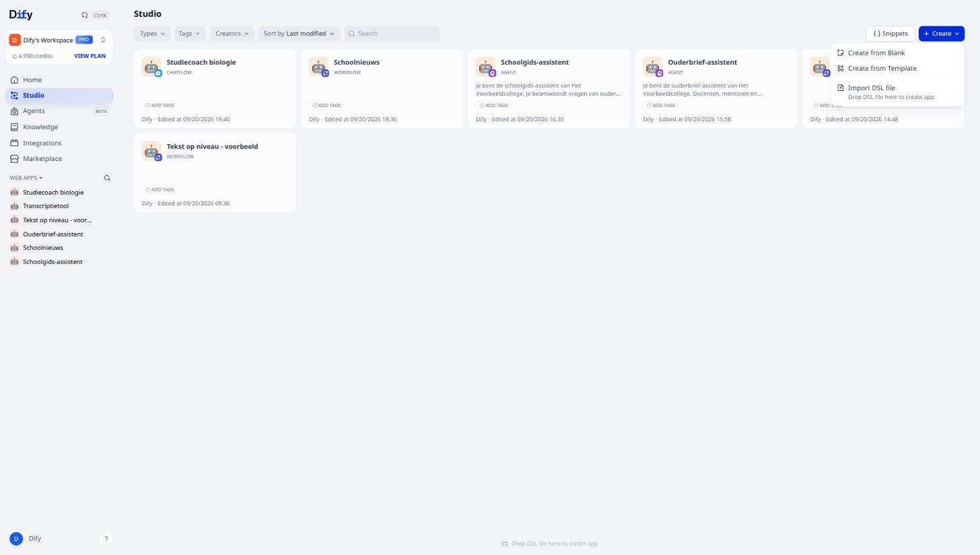Open the Schoolgids-assistent card title
The height and width of the screenshot is (555, 980).
pos(534,62)
